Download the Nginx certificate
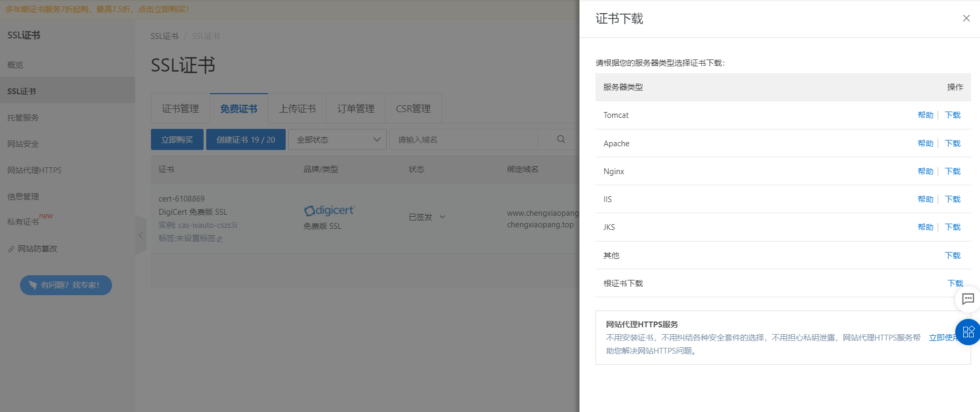The width and height of the screenshot is (980, 412). pos(953,171)
